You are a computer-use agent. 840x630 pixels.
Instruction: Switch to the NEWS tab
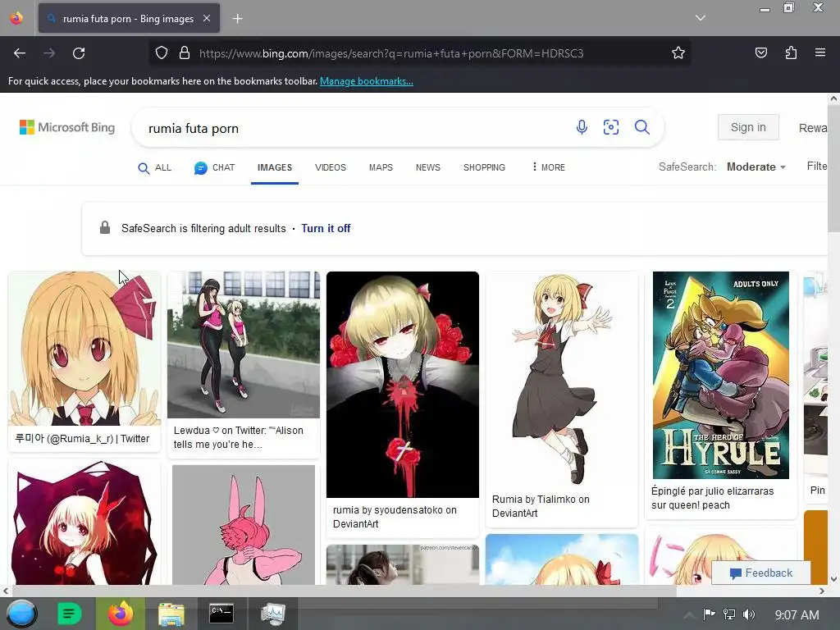[x=428, y=167]
